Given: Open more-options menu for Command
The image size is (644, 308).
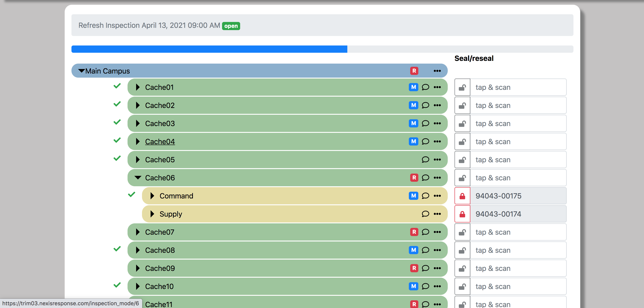Looking at the screenshot, I should coord(437,196).
